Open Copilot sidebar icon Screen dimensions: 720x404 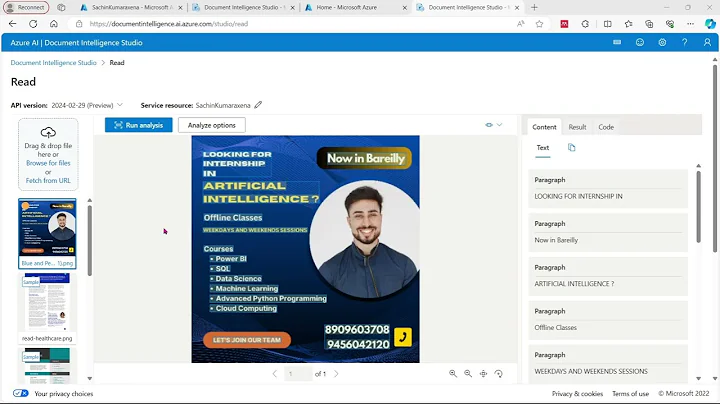tap(710, 24)
